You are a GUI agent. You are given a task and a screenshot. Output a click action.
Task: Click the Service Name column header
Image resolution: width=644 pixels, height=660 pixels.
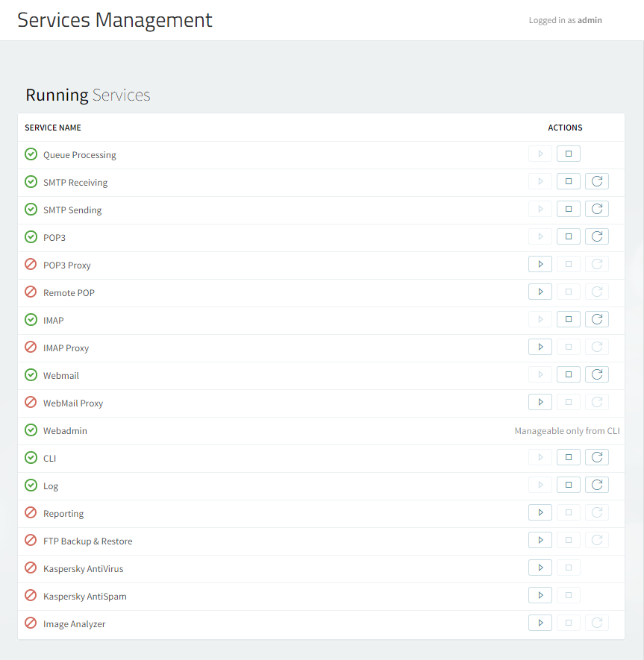53,128
